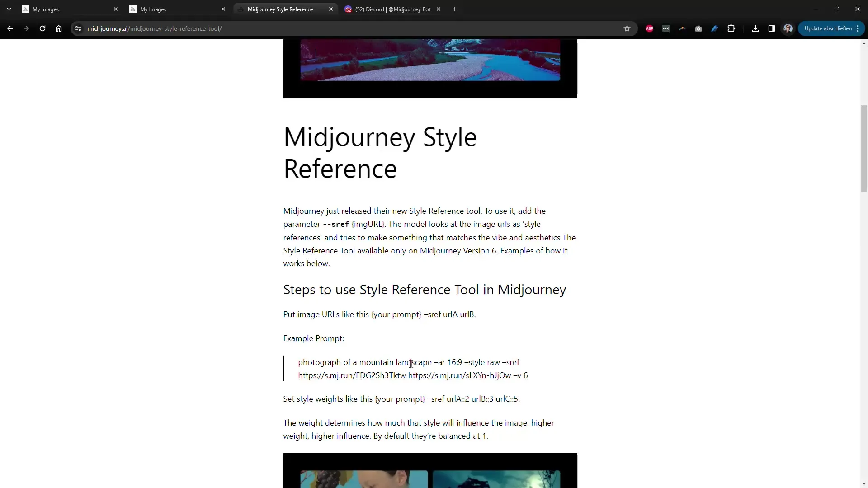Close the Discord tab

point(439,9)
